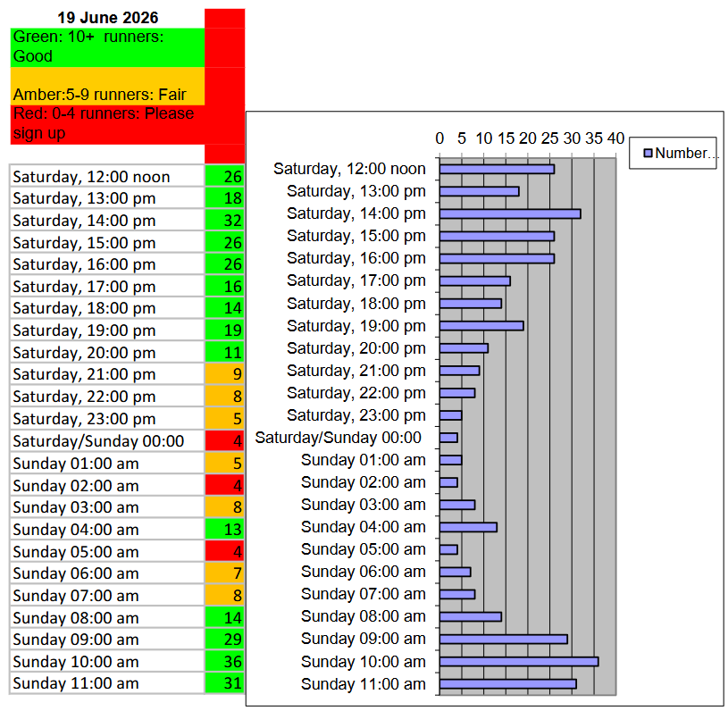Select the red 'Red: 0-4 runners: Please sign up' cell
728x711 pixels.
107,124
